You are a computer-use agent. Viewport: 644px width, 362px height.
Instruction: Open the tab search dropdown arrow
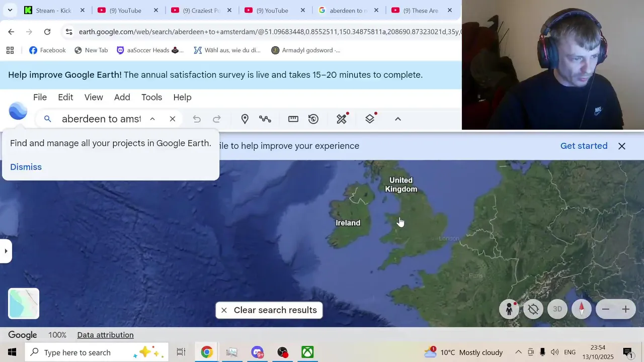point(10,10)
